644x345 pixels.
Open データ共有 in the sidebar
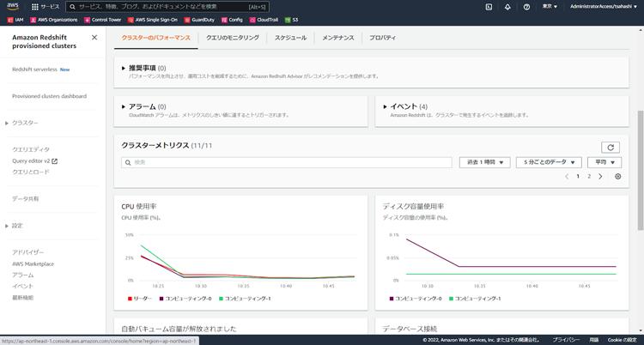click(26, 199)
